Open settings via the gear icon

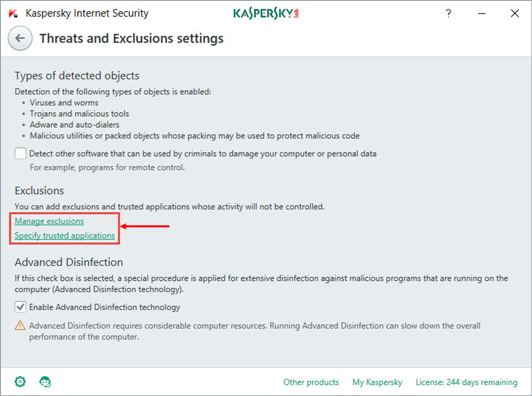click(20, 382)
